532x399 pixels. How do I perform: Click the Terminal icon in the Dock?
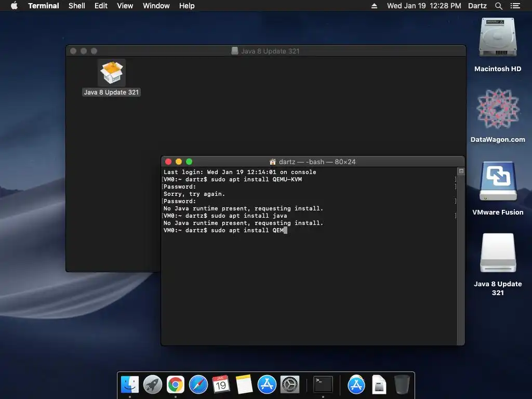(323, 384)
